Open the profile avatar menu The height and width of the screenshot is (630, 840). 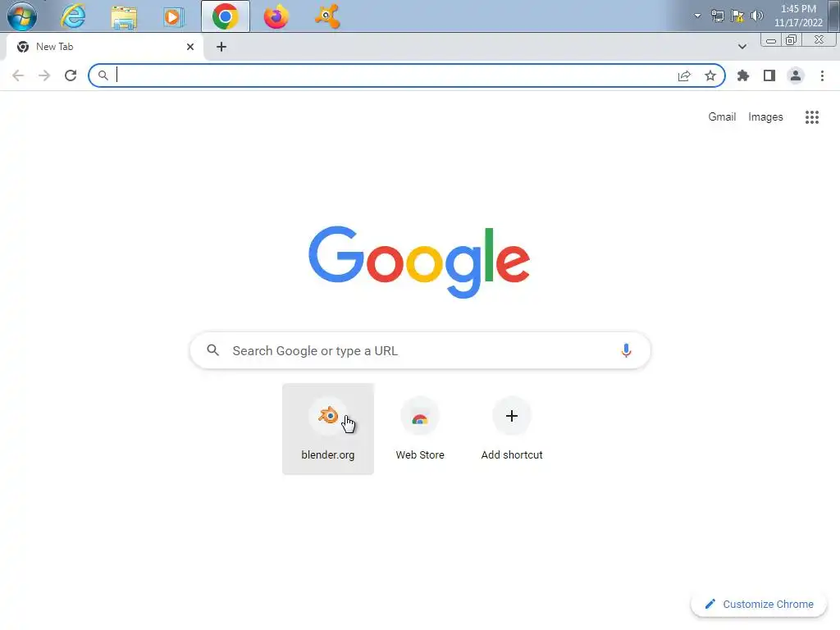[796, 75]
